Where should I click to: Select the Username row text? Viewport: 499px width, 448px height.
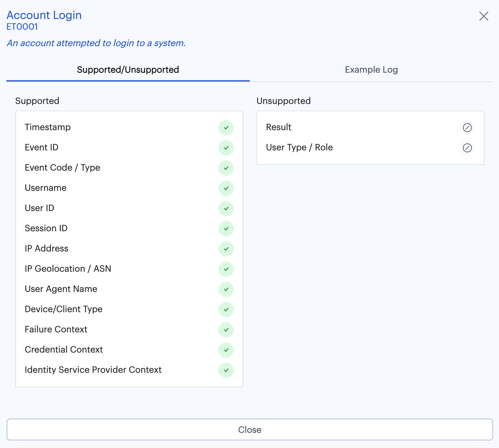[46, 188]
